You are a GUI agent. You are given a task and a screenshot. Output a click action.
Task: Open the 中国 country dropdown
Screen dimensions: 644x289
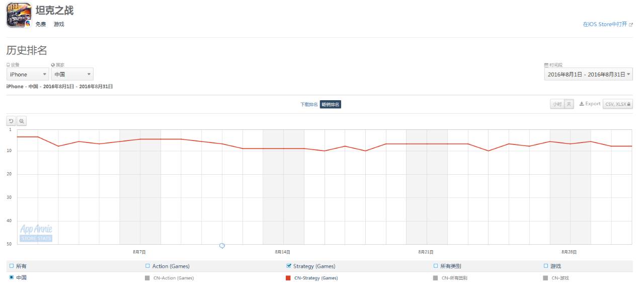tap(72, 75)
